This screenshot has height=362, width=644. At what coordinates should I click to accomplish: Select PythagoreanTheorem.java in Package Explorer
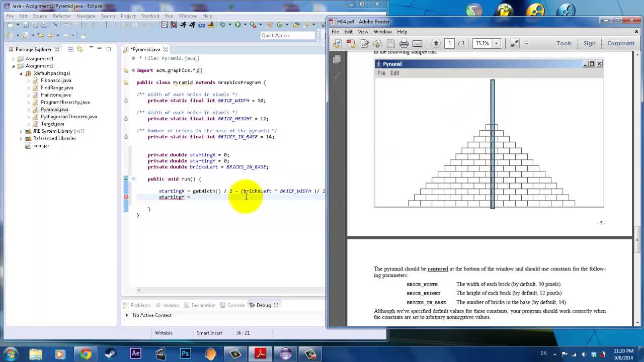[x=68, y=117]
